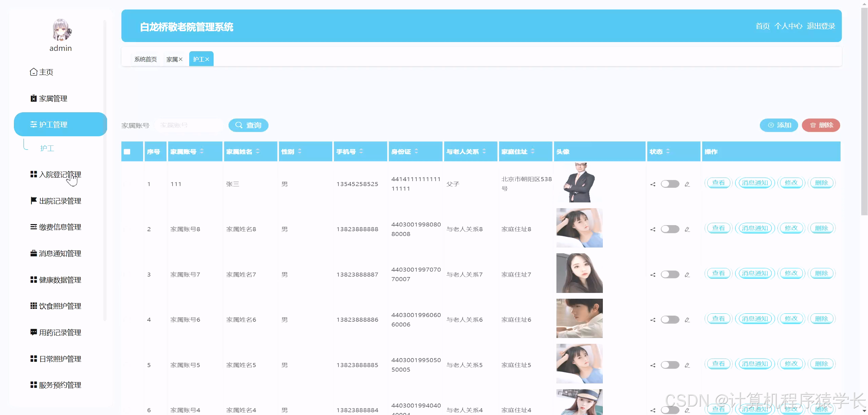Click the 日常照护管理 grid icon
The height and width of the screenshot is (415, 868).
(x=34, y=359)
